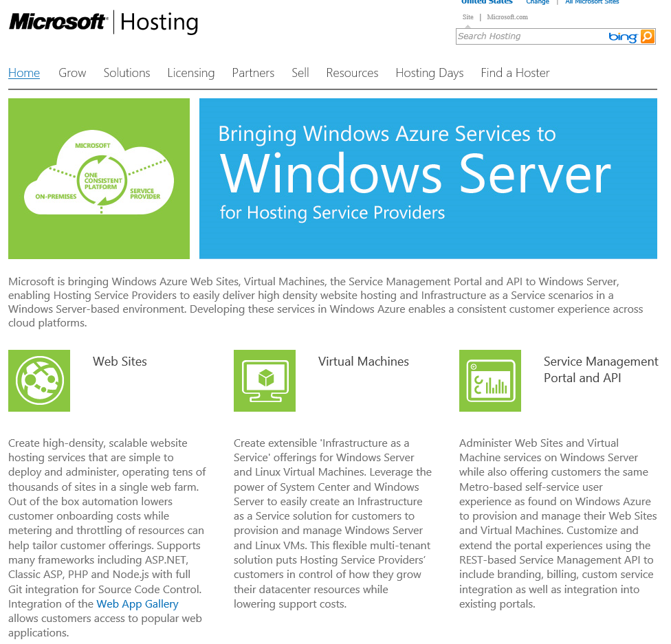Open the Solutions menu item
The height and width of the screenshot is (644, 671).
126,73
